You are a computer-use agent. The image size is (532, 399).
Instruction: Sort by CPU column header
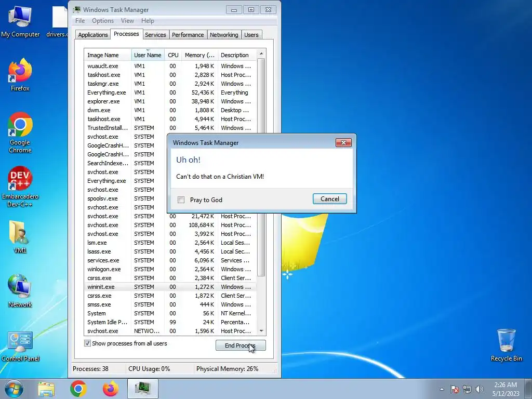(x=173, y=55)
